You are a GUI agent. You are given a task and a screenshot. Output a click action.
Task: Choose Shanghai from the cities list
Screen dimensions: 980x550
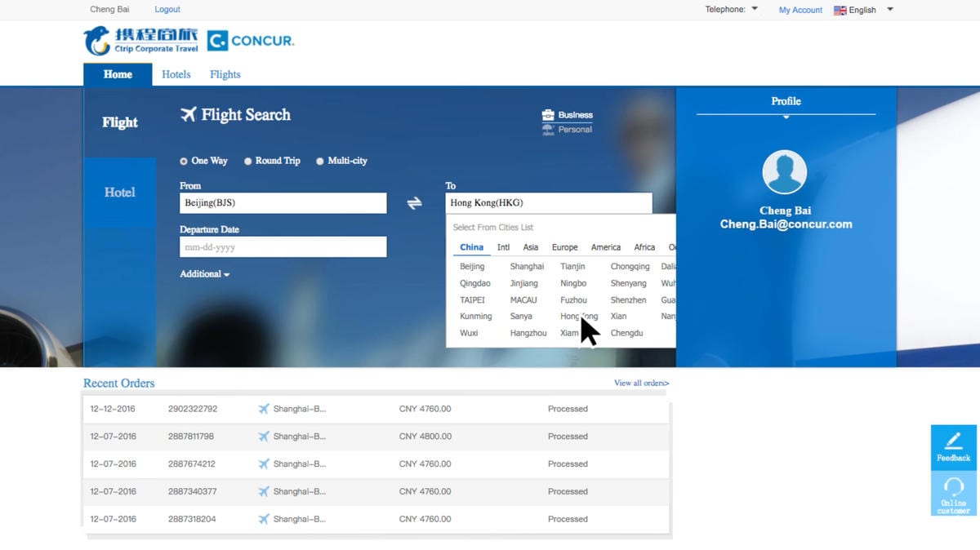click(527, 267)
